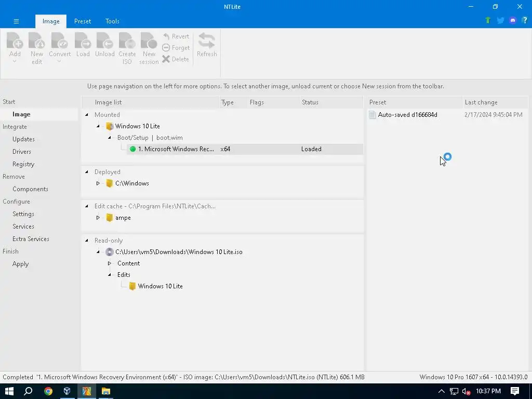Open the Twitter link icon
Viewport: 532px width, 399px height.
point(500,20)
